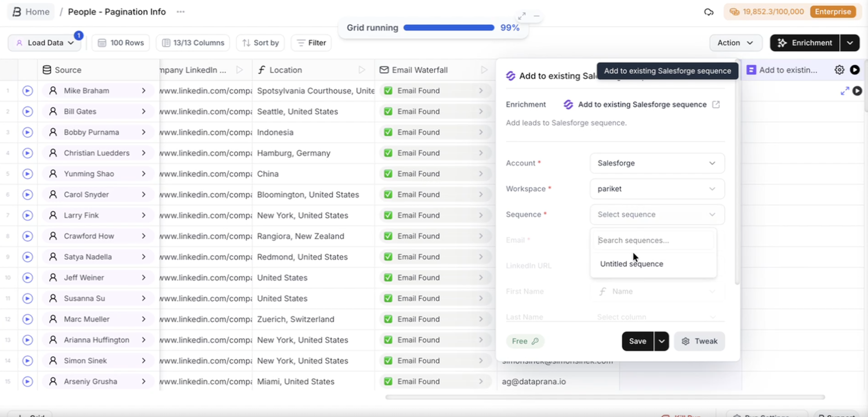Click cloud sync icon in top bar

click(x=709, y=12)
